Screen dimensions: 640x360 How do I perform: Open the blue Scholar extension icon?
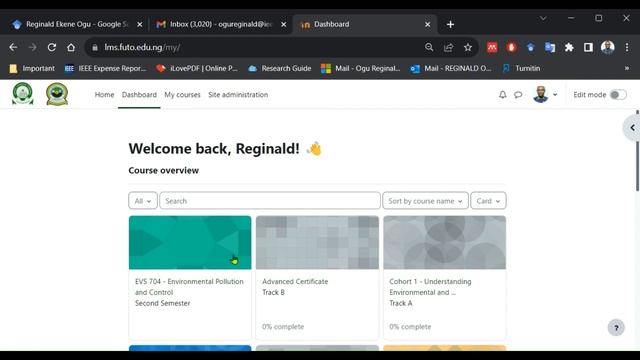coord(531,47)
